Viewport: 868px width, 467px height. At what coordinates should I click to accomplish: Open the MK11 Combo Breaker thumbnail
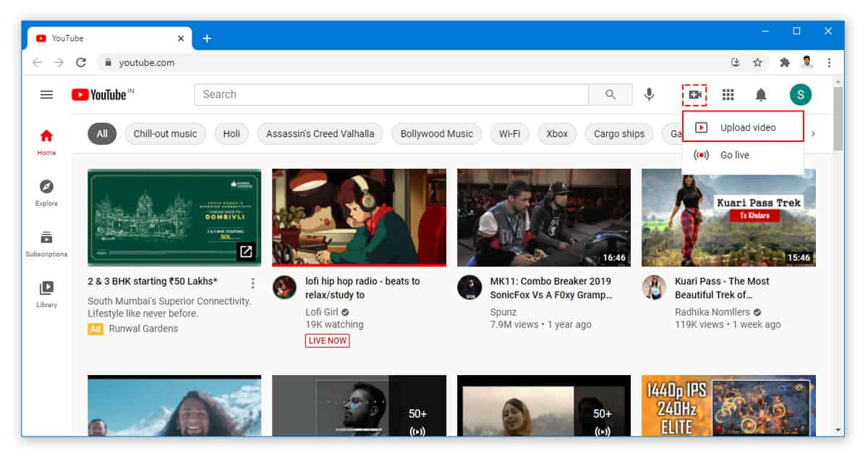(544, 218)
